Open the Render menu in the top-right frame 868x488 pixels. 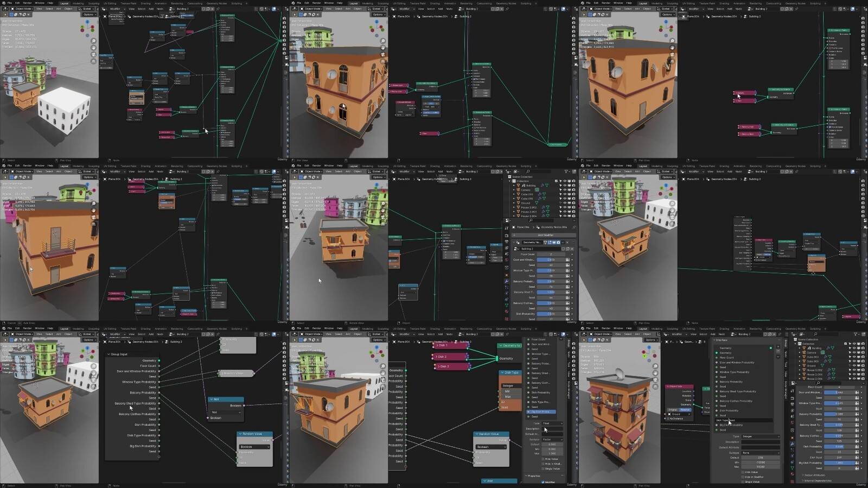click(606, 3)
